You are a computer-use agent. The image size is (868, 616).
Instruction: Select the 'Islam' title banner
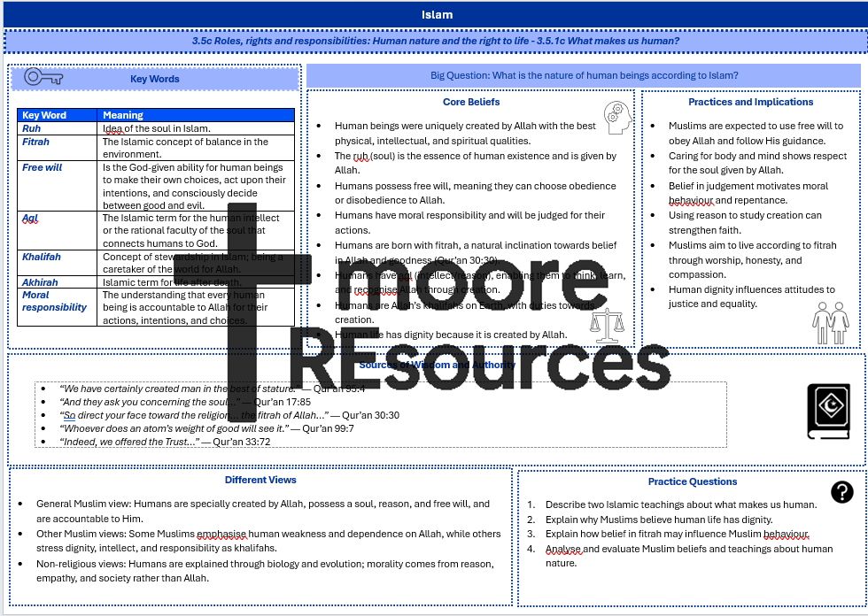pos(436,15)
